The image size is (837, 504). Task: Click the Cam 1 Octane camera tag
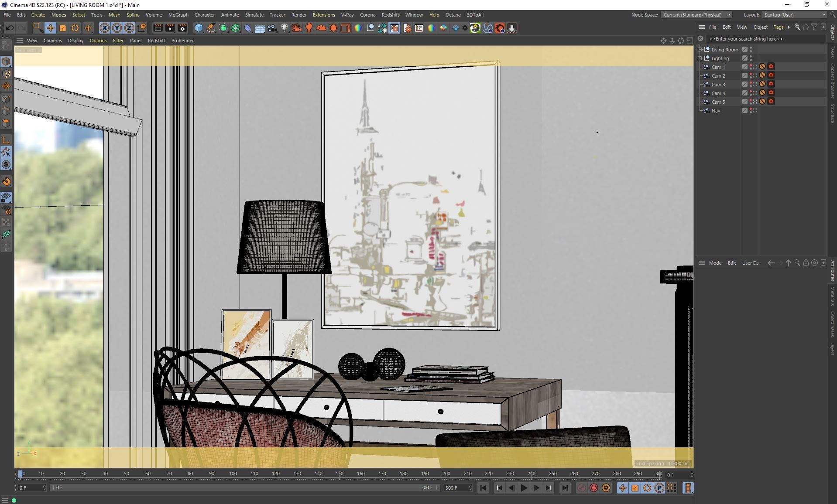point(771,67)
